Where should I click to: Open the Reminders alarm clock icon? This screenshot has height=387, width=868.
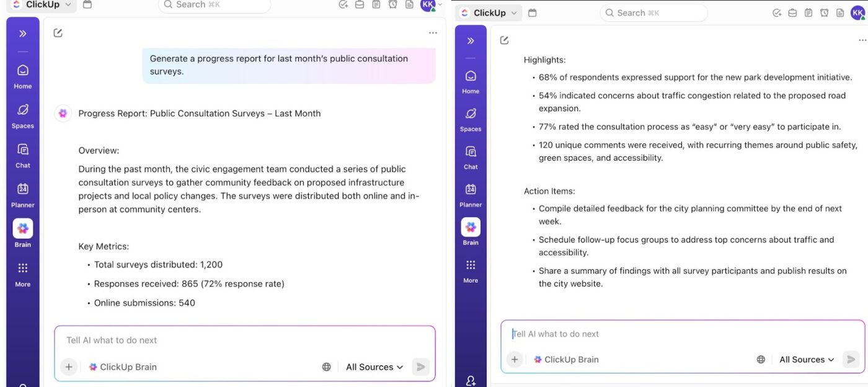392,4
